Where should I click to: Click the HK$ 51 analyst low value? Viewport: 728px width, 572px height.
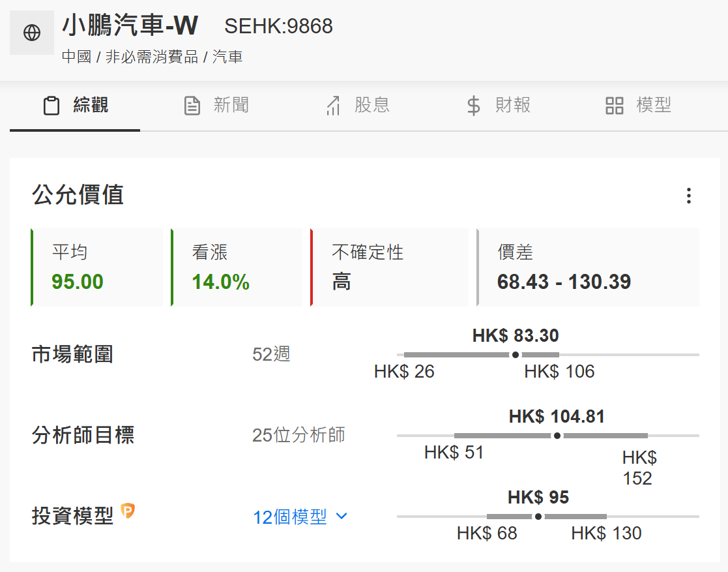click(x=454, y=452)
